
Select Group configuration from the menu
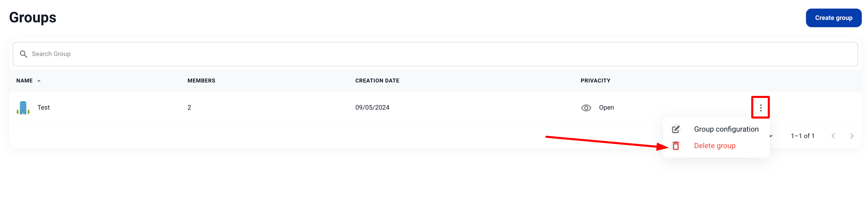726,130
